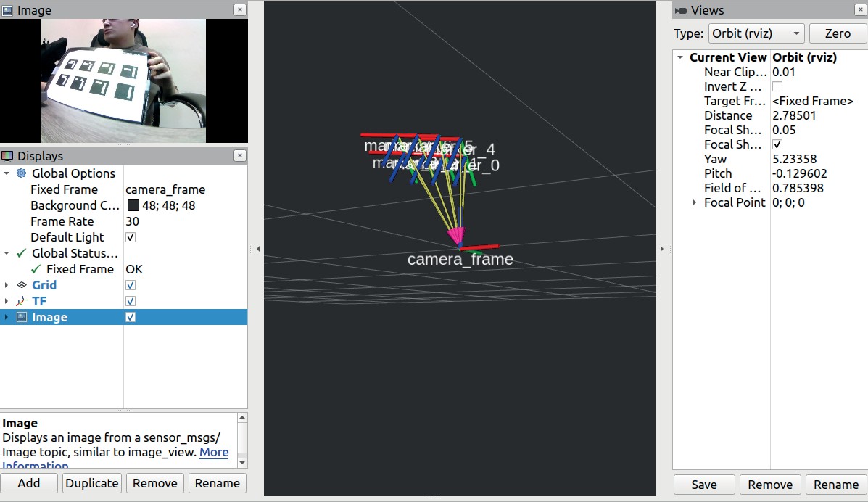
Task: Enable the Invert Z axis checkbox
Action: (777, 86)
